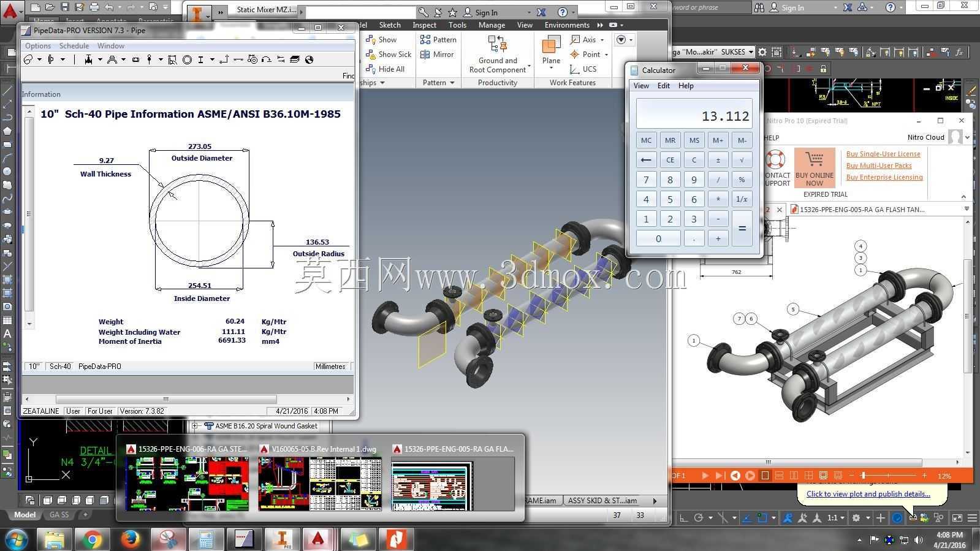This screenshot has height=551, width=980.
Task: Click Hide All in the Inventor ribbon
Action: pos(385,69)
